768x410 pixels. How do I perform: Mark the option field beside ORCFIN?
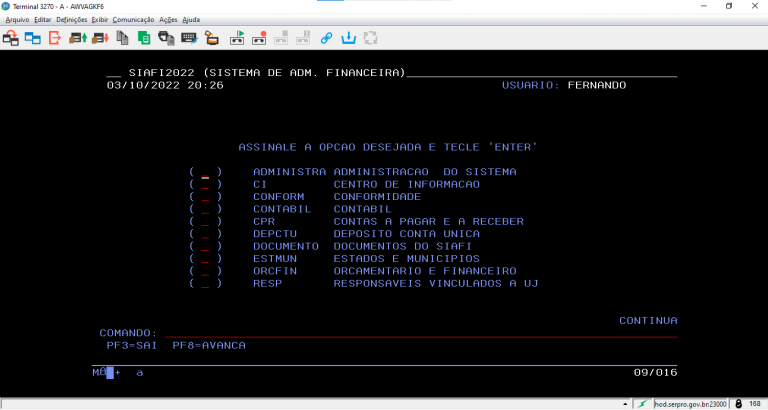pos(205,271)
